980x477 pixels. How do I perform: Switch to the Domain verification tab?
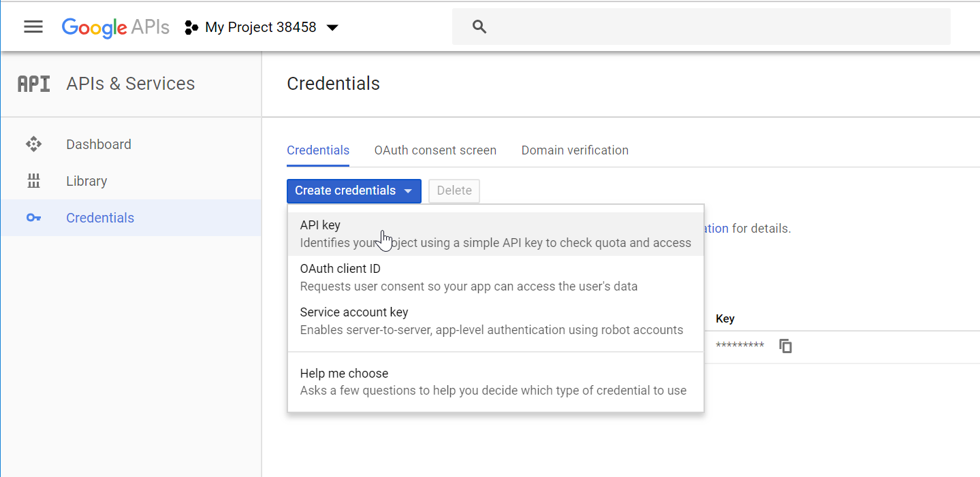[x=575, y=150]
